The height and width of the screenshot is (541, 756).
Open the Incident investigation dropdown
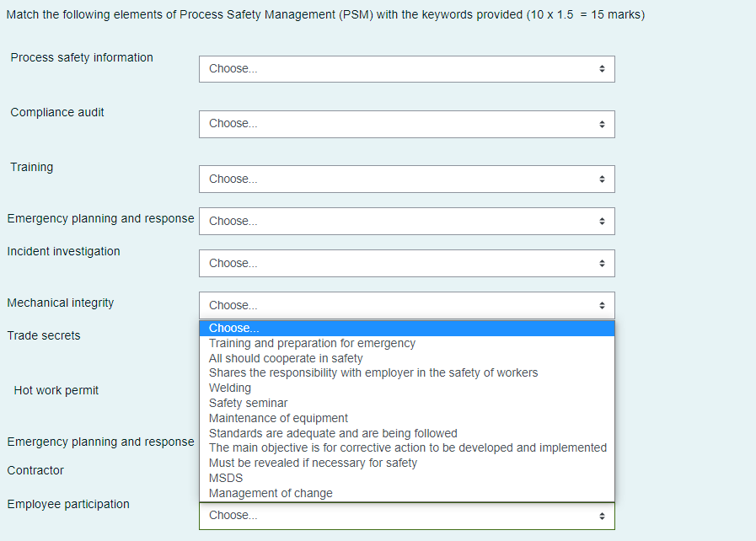click(407, 263)
